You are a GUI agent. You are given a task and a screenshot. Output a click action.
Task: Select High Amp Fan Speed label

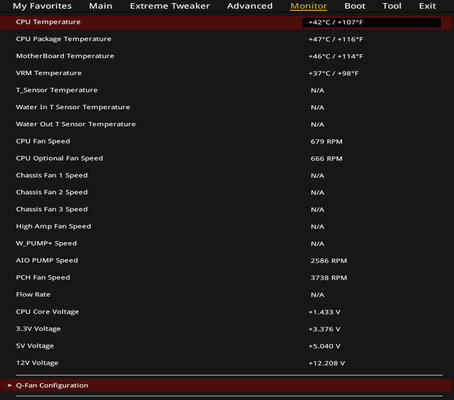point(53,226)
